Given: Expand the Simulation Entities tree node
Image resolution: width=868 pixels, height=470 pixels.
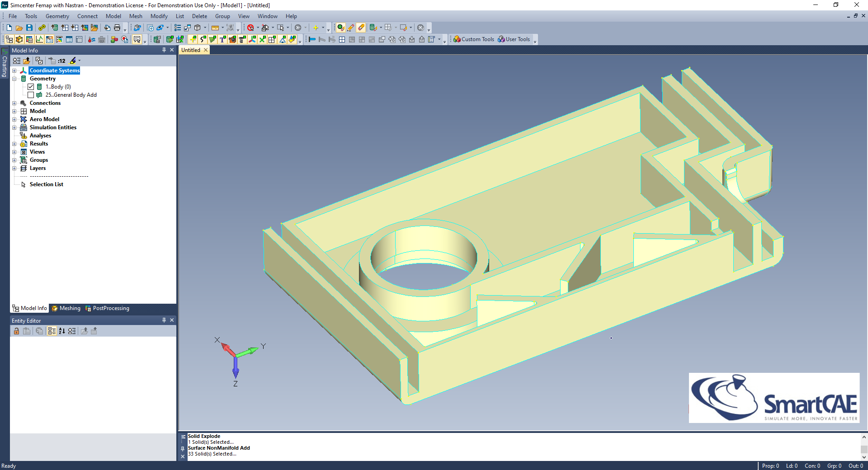Looking at the screenshot, I should (14, 127).
